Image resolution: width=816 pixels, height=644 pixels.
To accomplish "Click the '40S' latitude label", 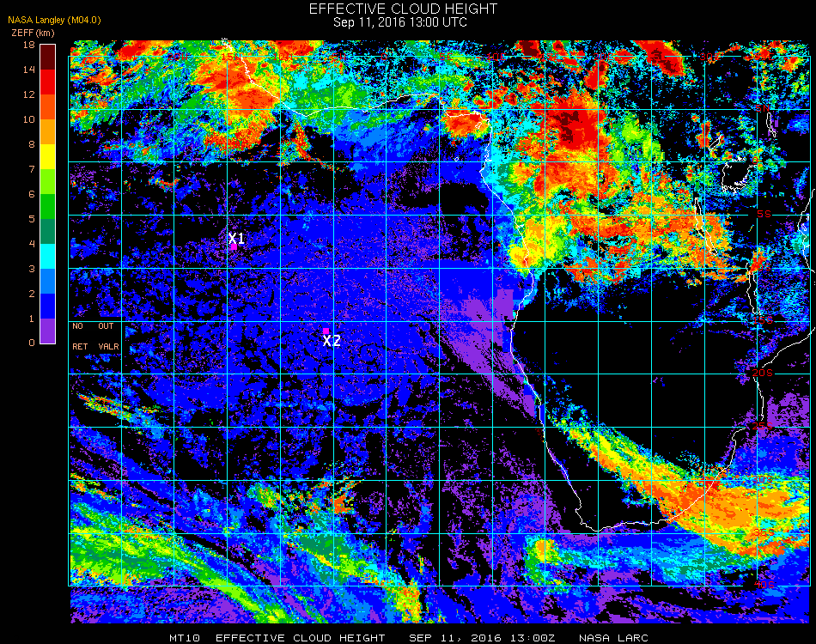I will [x=764, y=585].
